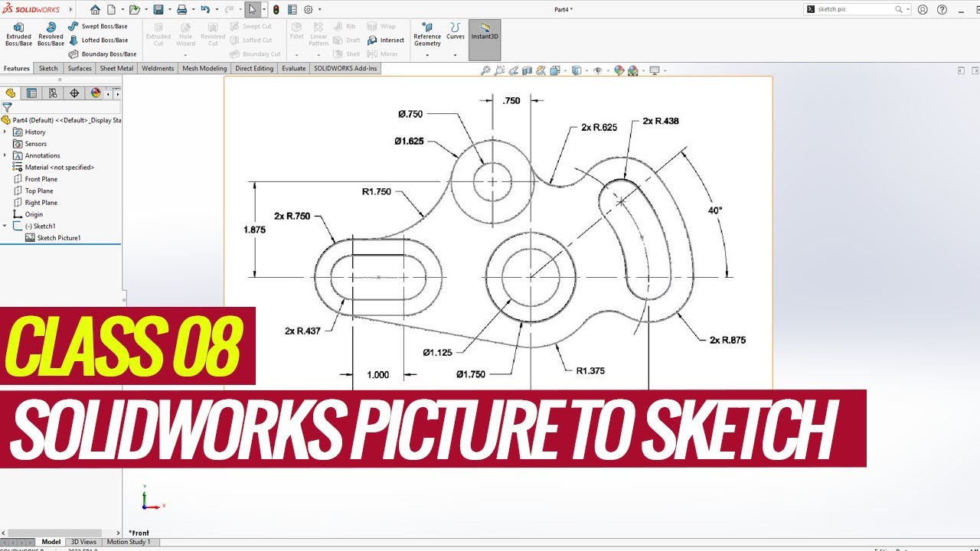Click the tree filter funnel icon

pyautogui.click(x=7, y=108)
